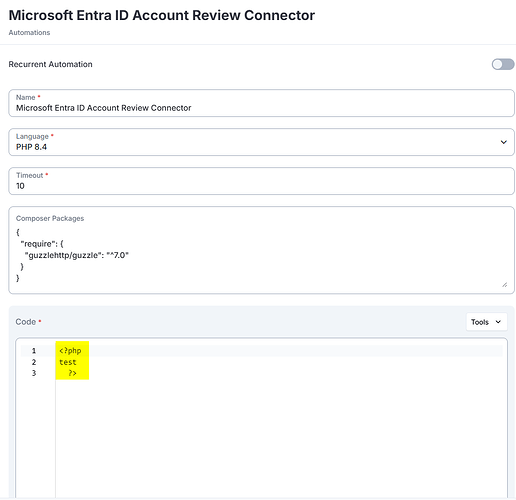The width and height of the screenshot is (516, 500).
Task: Click line number 3 in the gutter
Action: (x=34, y=373)
